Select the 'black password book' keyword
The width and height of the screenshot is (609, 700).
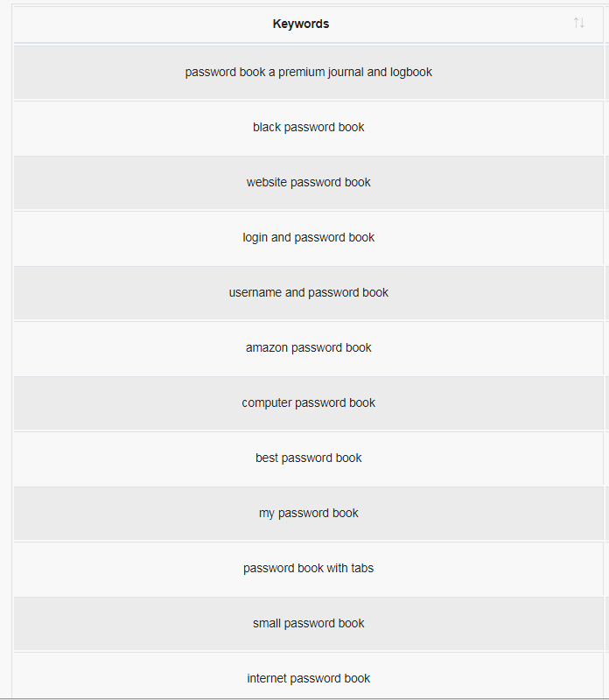[308, 127]
